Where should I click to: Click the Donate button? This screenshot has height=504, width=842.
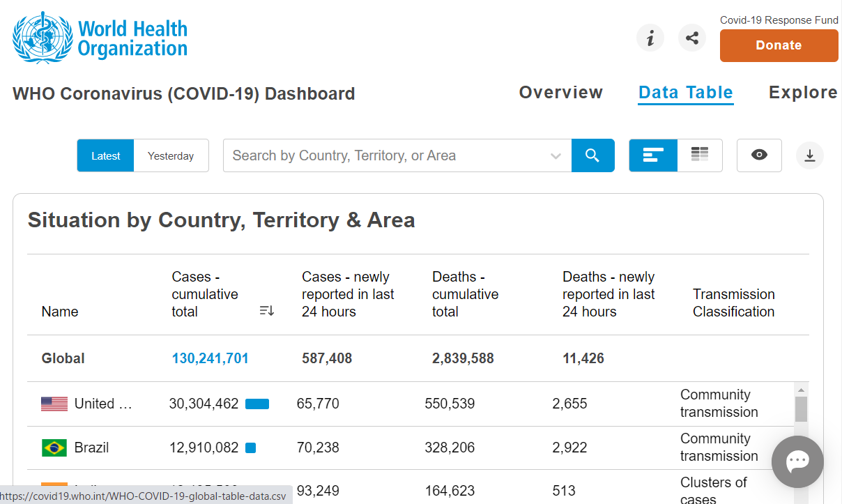point(779,45)
